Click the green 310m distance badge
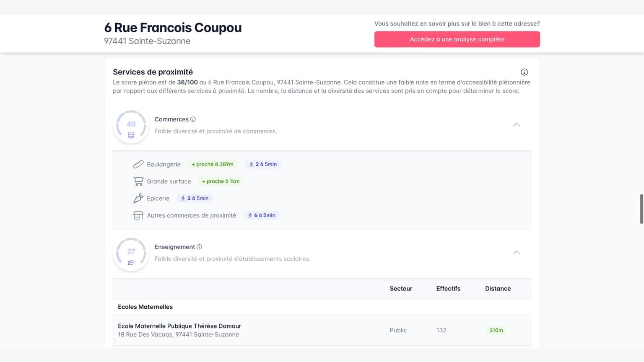 point(496,330)
